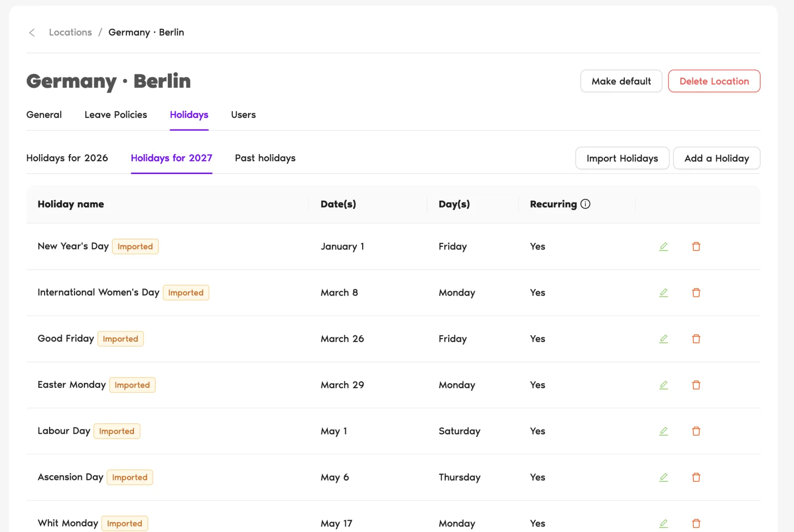Delete the Easter Monday holiday

696,385
